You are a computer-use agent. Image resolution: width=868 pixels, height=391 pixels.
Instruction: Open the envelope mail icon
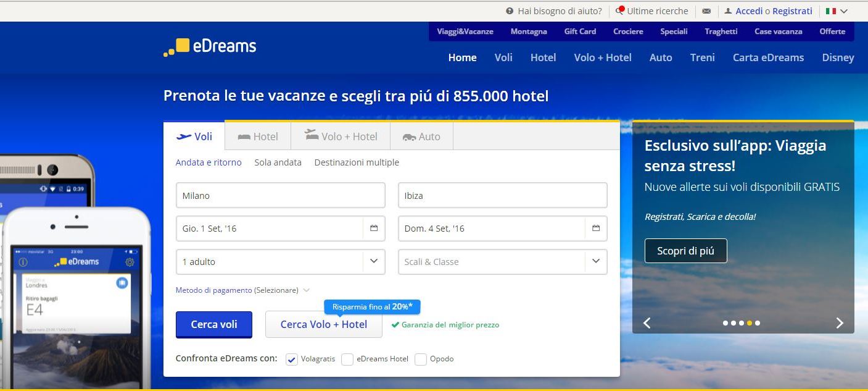point(706,11)
